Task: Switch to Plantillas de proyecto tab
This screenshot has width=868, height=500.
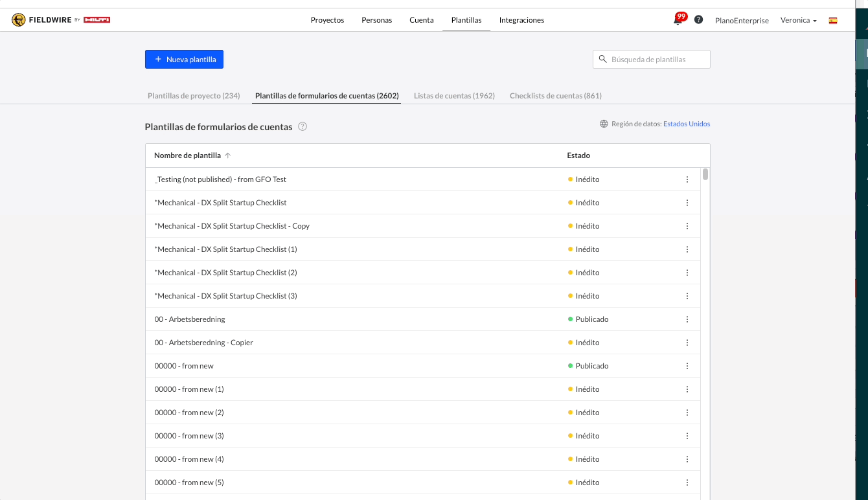Action: (x=194, y=96)
